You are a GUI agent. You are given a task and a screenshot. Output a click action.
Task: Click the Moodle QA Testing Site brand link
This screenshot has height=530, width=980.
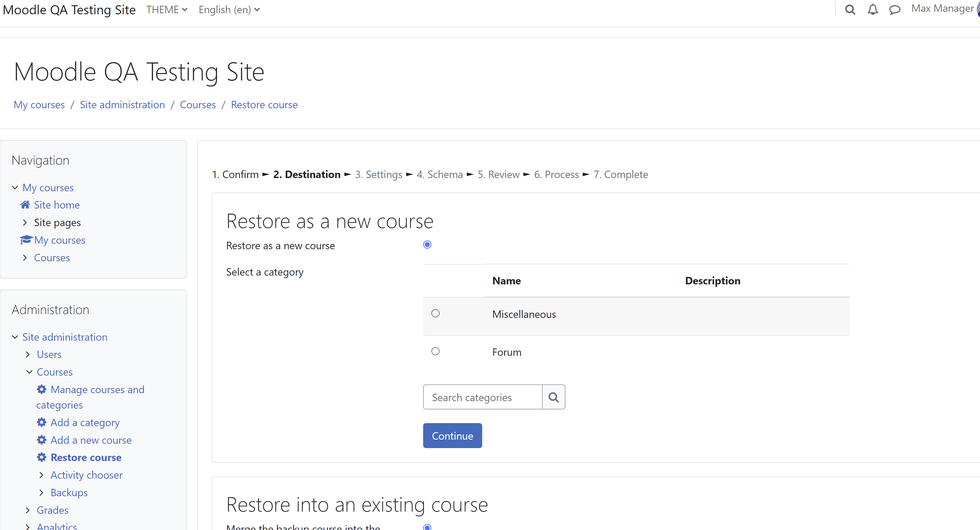click(x=69, y=10)
